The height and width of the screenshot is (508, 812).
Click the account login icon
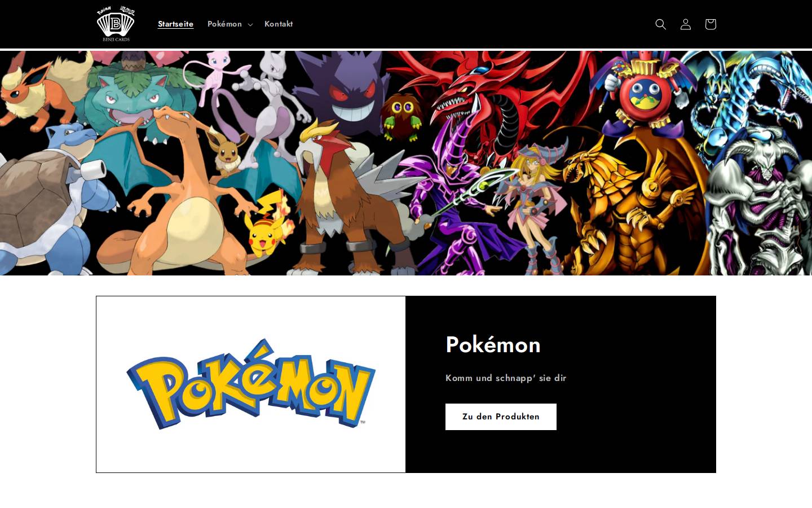pyautogui.click(x=685, y=24)
